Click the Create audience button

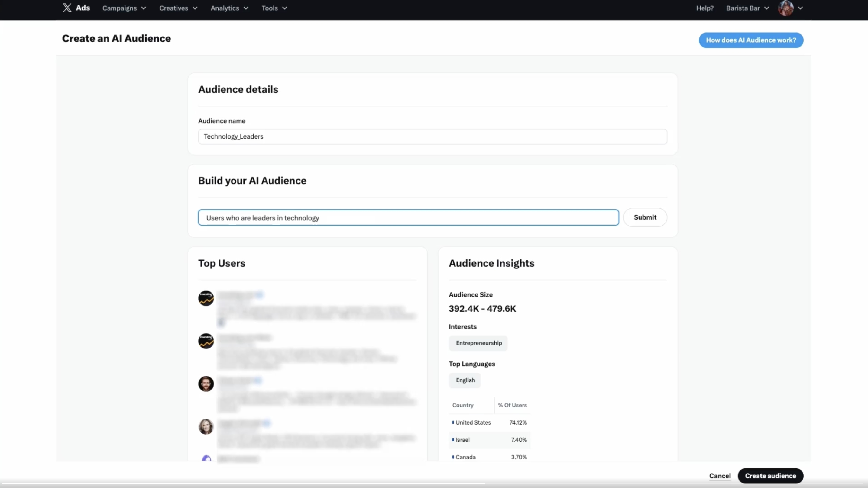click(x=770, y=476)
